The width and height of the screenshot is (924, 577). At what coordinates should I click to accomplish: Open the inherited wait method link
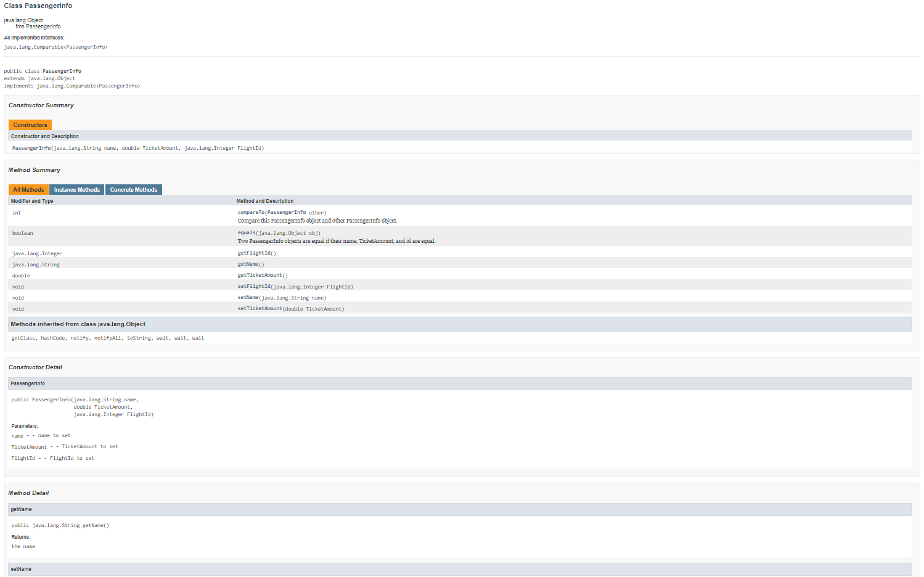tap(161, 337)
